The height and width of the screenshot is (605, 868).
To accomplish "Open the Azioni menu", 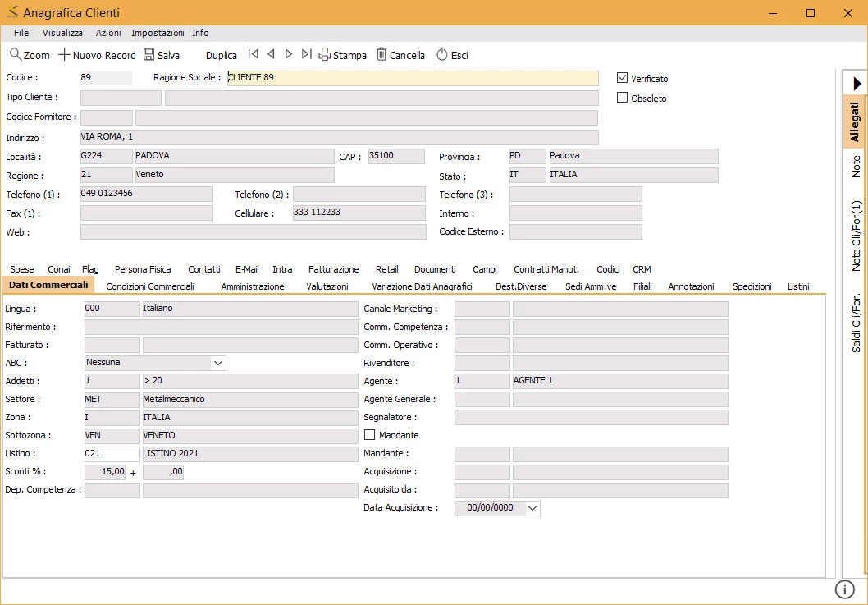I will coord(108,33).
